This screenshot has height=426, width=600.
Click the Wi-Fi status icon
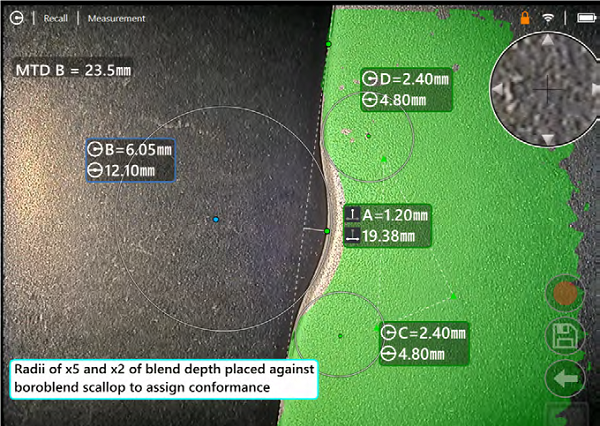point(548,18)
